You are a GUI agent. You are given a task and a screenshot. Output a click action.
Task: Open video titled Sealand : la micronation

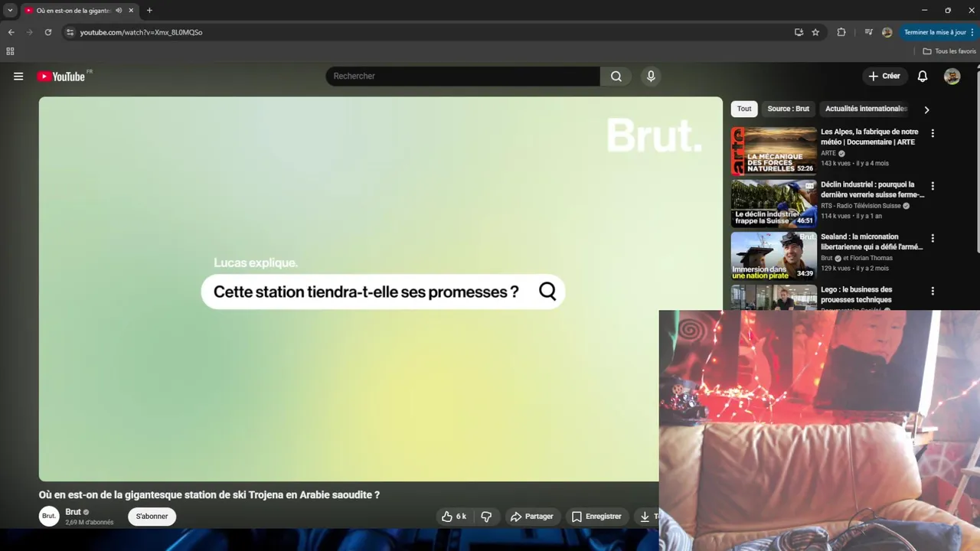coord(871,242)
